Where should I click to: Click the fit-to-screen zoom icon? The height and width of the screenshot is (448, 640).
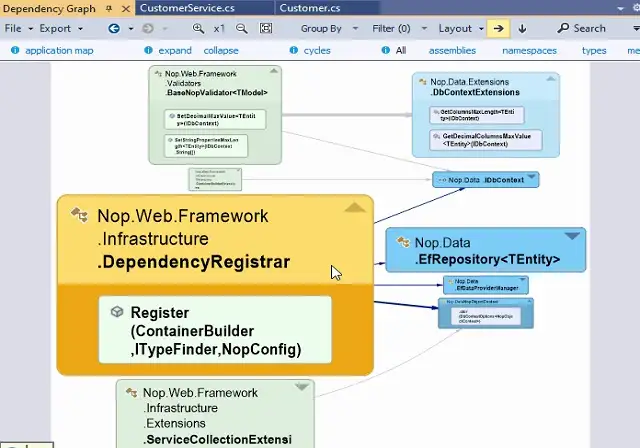click(266, 29)
